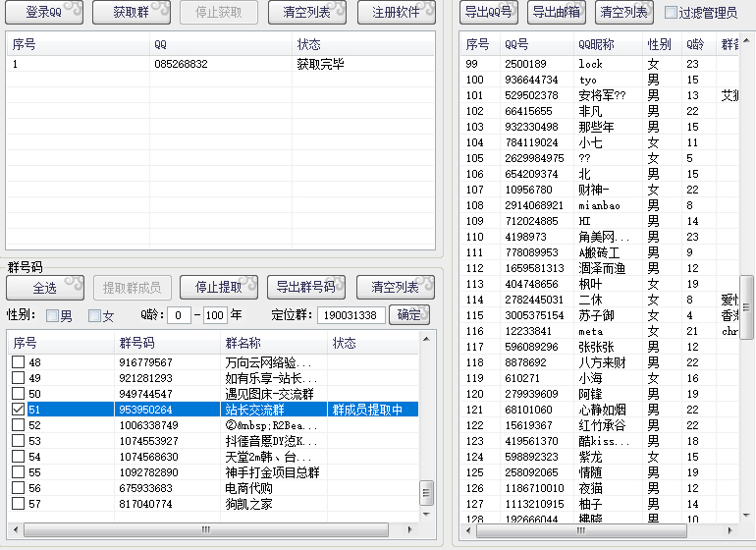This screenshot has width=756, height=550.
Task: Click the 导出邮箱 button
Action: click(x=557, y=12)
